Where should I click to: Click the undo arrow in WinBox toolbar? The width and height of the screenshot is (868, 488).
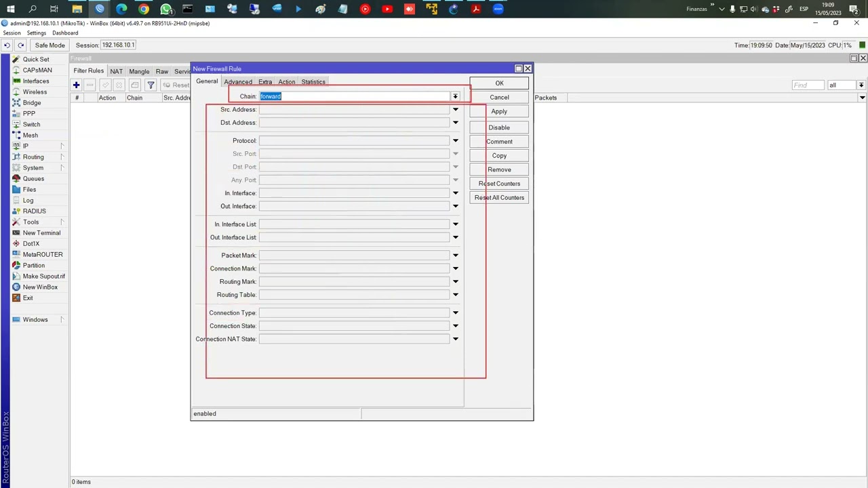pos(7,45)
